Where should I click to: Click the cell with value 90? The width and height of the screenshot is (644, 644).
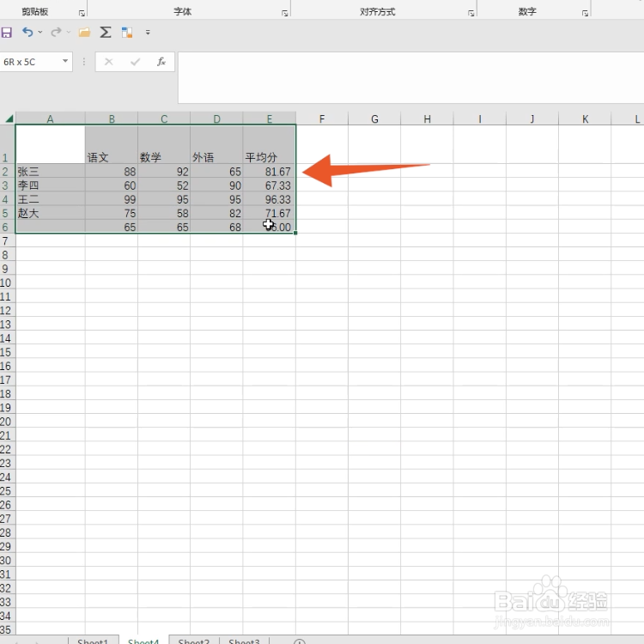(x=216, y=185)
